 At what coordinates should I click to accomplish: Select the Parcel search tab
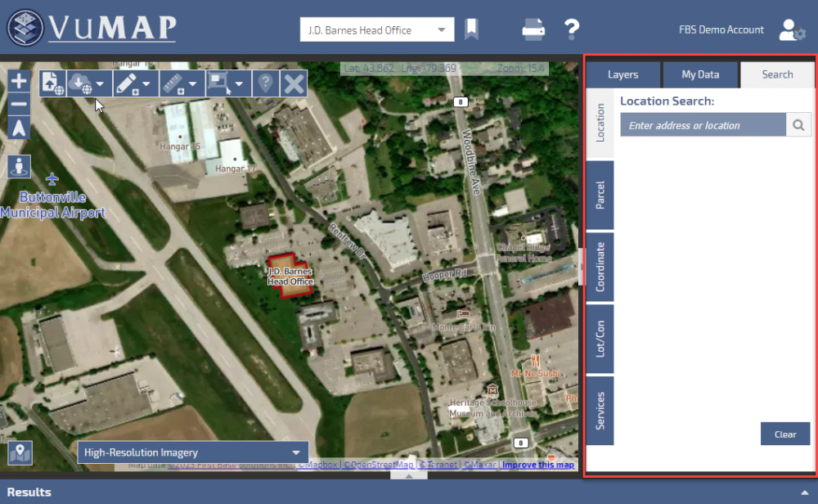pyautogui.click(x=600, y=196)
